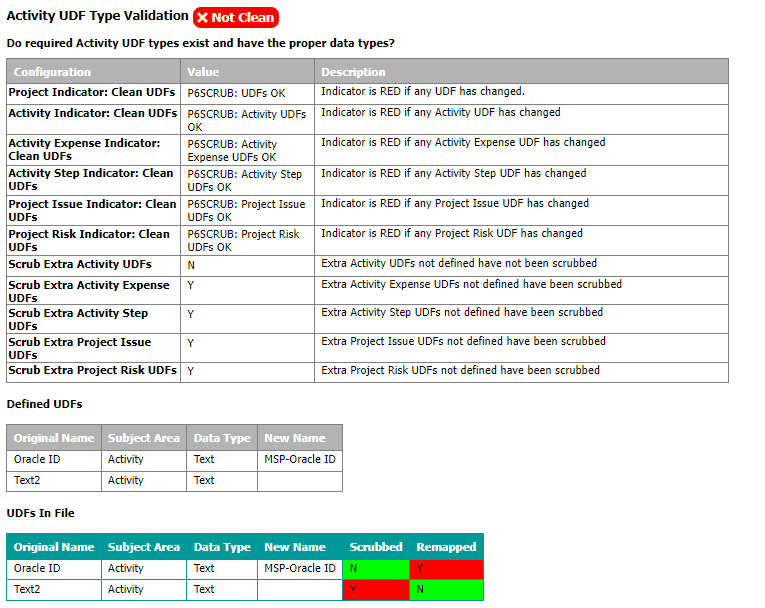Click the green Remapped cell for Text2
The width and height of the screenshot is (765, 608).
pos(446,590)
